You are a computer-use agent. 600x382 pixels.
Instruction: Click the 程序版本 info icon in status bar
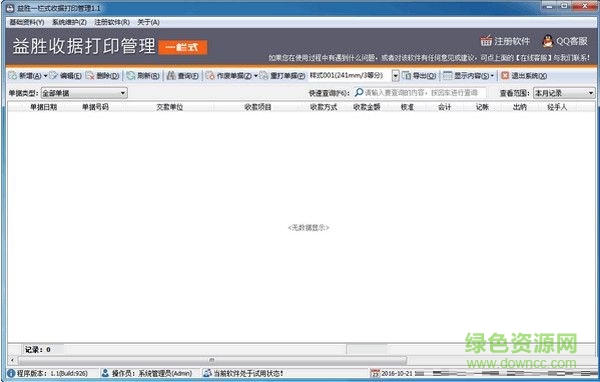point(11,373)
